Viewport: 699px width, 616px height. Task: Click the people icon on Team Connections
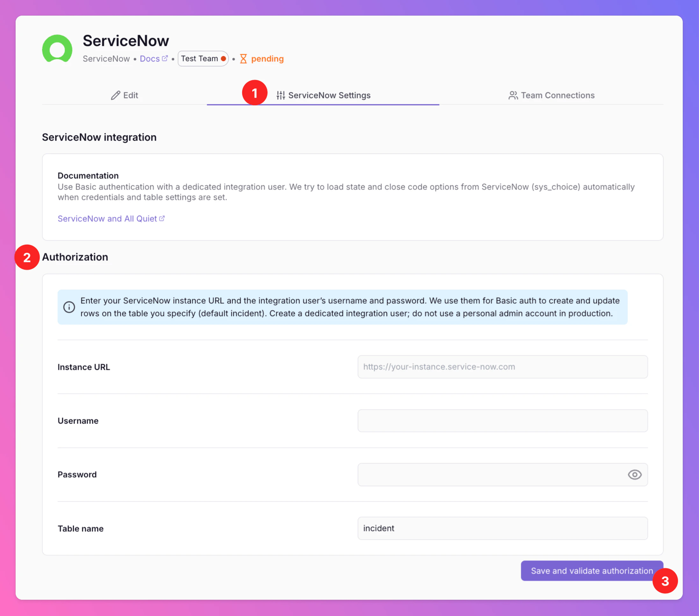click(x=513, y=95)
